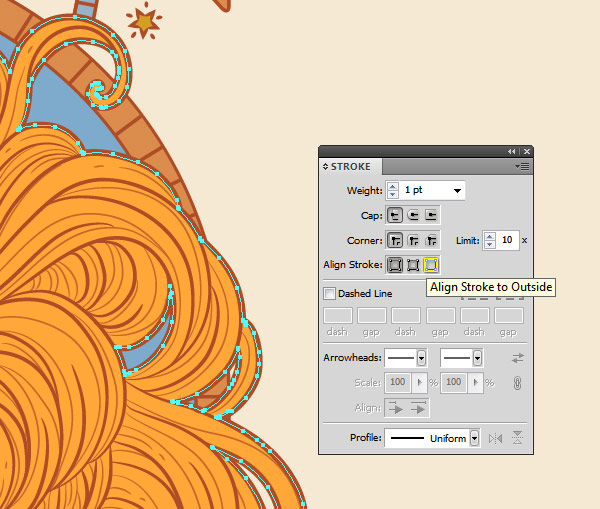Viewport: 600px width, 509px height.
Task: Click the STROKE panel tab
Action: tap(351, 167)
